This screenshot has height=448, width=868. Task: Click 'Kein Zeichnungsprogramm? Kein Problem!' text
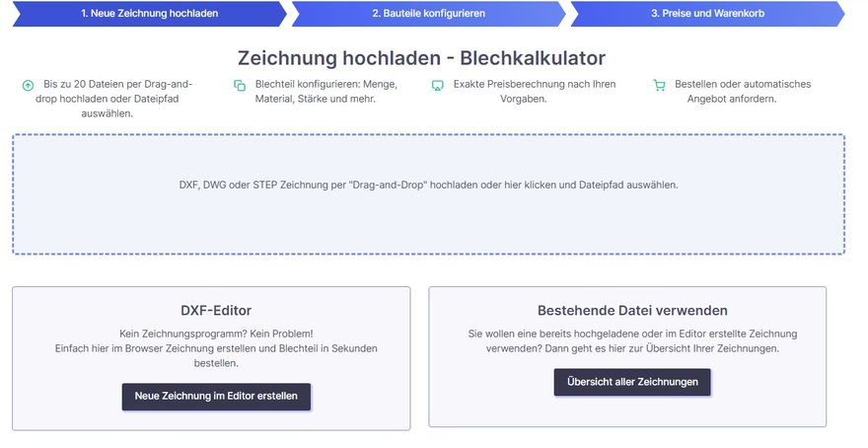click(x=216, y=334)
